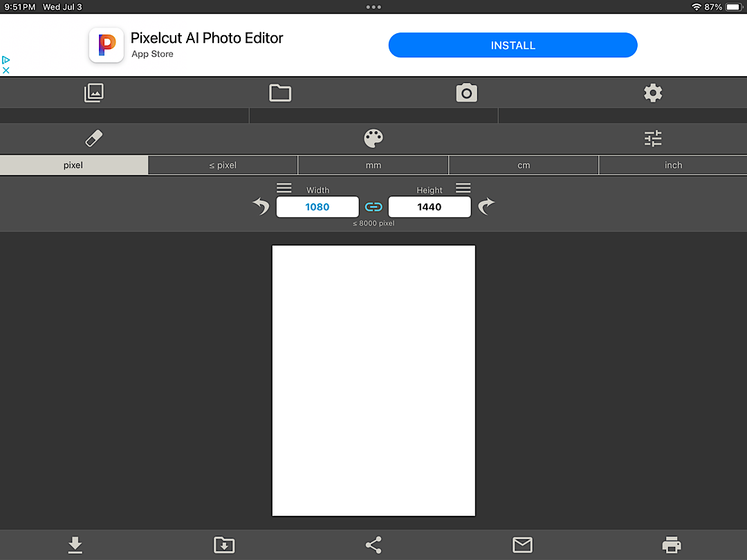Switch to the inch unit tab

point(673,165)
